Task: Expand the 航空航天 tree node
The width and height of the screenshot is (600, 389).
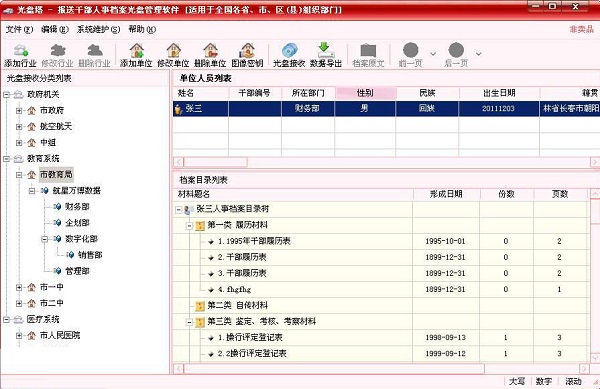Action: coord(19,127)
